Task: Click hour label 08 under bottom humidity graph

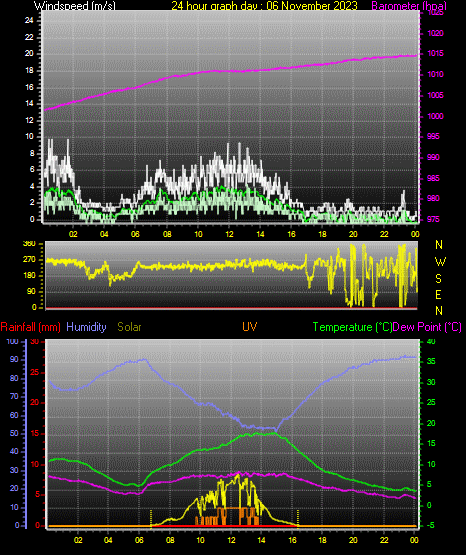Action: (x=170, y=540)
